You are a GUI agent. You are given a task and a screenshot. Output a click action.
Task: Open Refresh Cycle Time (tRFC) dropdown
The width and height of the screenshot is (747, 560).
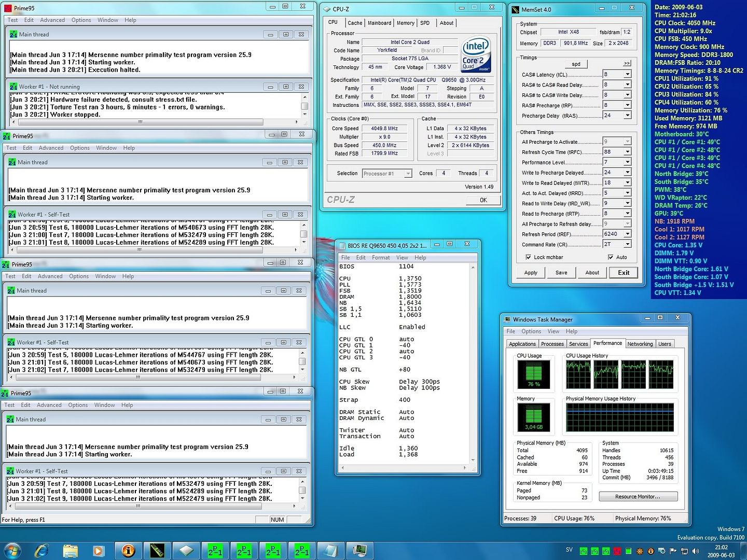[x=628, y=152]
